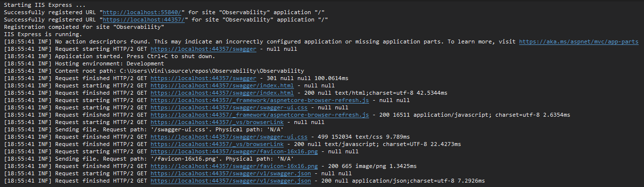The width and height of the screenshot is (644, 187).
Task: Open swagger/index.html link in 'Request starting' line
Action: click(222, 85)
